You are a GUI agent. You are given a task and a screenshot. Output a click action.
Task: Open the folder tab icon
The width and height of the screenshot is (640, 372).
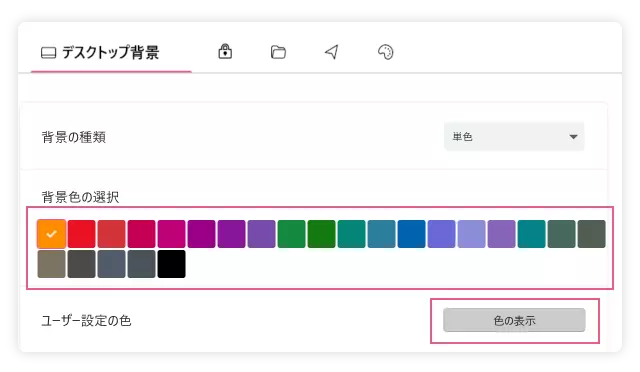point(278,52)
